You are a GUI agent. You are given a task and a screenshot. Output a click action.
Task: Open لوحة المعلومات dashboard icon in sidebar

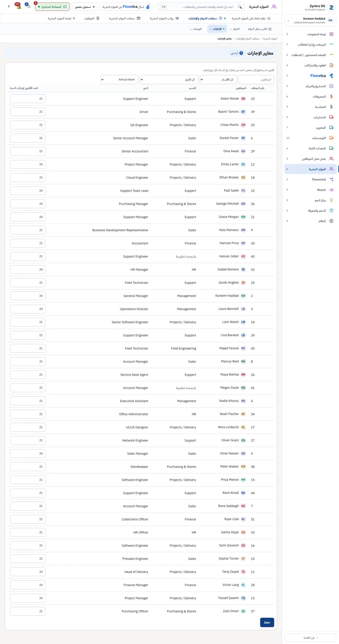click(331, 34)
